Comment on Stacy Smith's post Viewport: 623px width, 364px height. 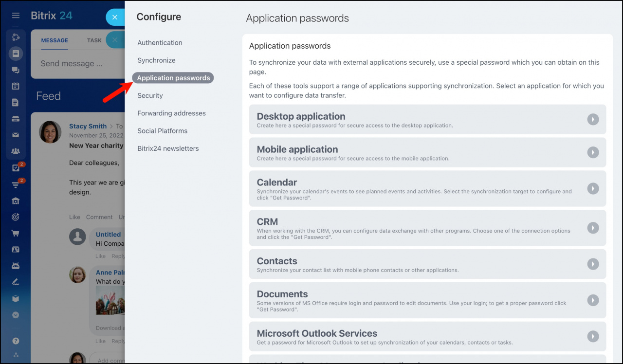point(99,217)
